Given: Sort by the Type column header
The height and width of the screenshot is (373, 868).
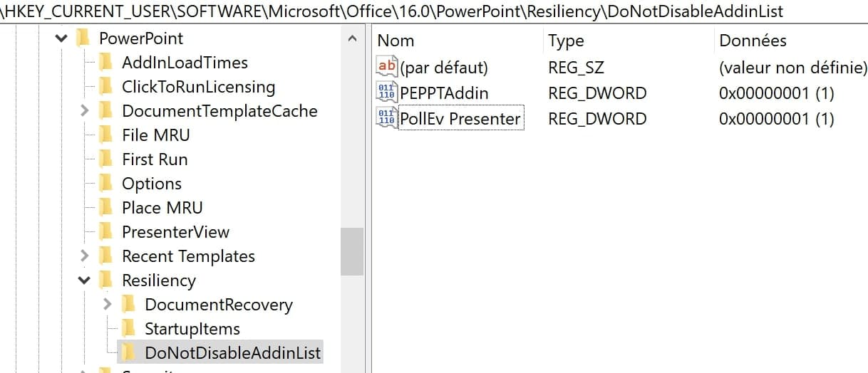Looking at the screenshot, I should pos(629,41).
